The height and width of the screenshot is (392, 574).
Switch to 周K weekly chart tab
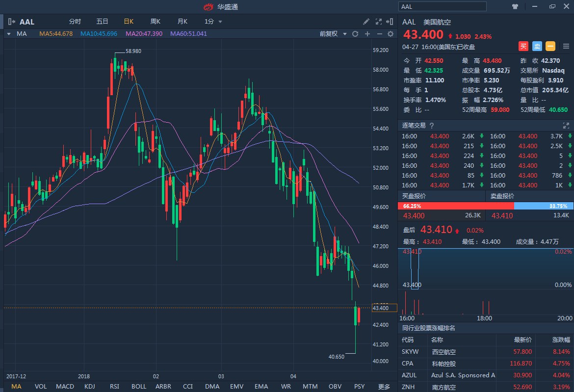tap(156, 22)
